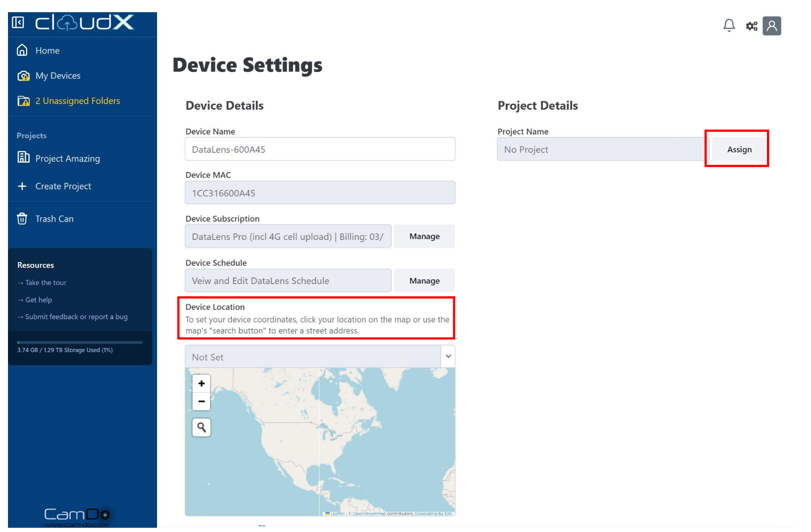Viewport: 811px width, 532px height.
Task: Click into the Device Name input field
Action: click(x=320, y=150)
